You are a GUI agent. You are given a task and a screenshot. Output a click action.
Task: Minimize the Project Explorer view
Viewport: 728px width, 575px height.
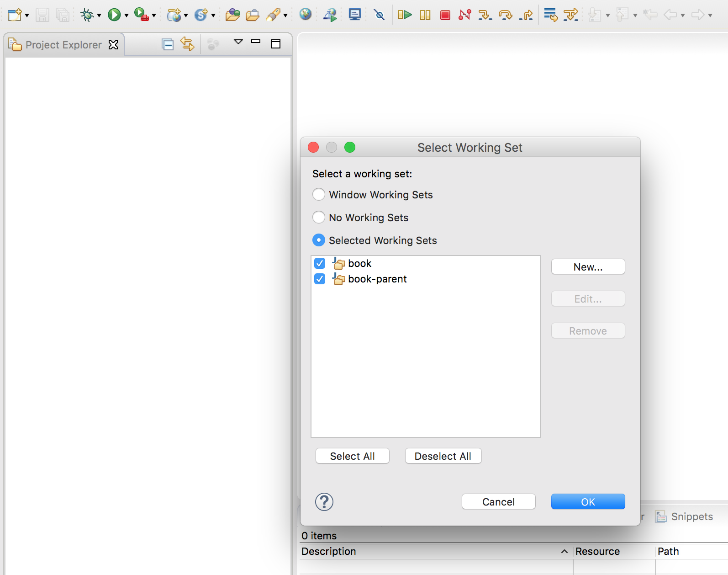pyautogui.click(x=256, y=42)
